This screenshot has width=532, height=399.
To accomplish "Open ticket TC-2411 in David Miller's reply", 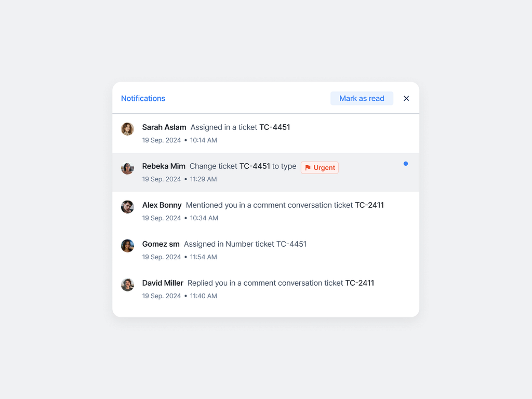I will (x=360, y=283).
